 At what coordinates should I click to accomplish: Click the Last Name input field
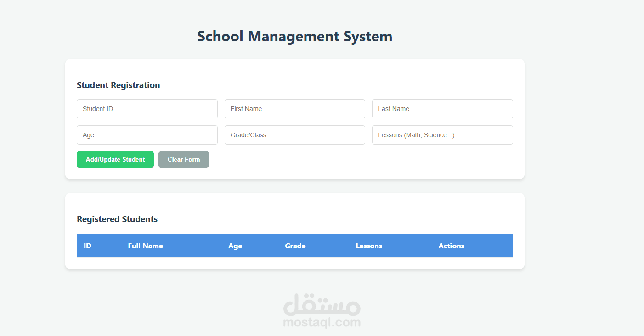coord(442,109)
